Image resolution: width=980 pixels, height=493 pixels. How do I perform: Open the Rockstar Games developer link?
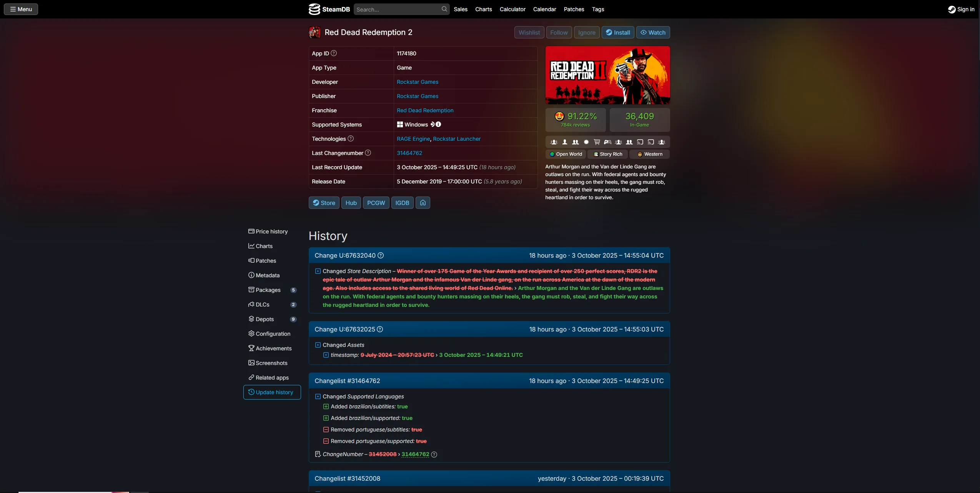(417, 82)
